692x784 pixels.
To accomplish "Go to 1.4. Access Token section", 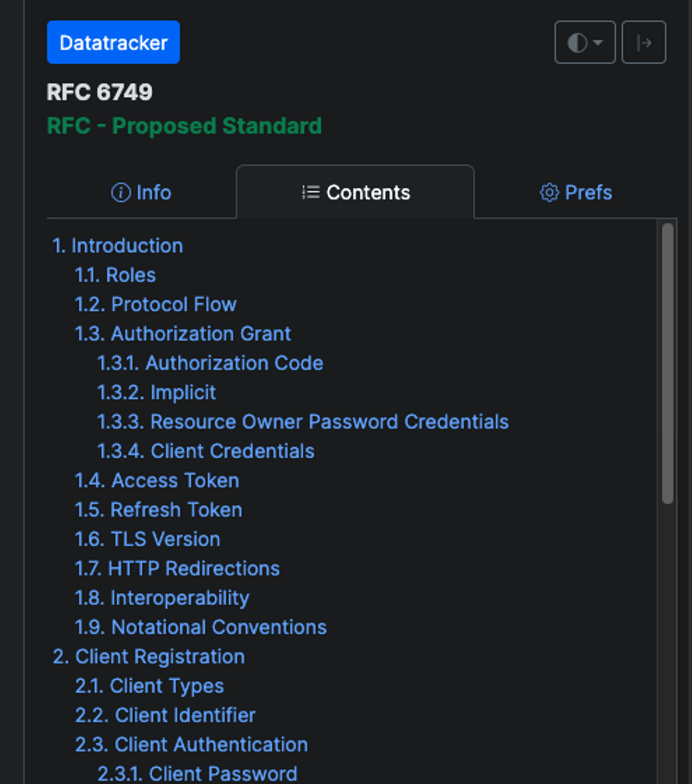I will (157, 480).
